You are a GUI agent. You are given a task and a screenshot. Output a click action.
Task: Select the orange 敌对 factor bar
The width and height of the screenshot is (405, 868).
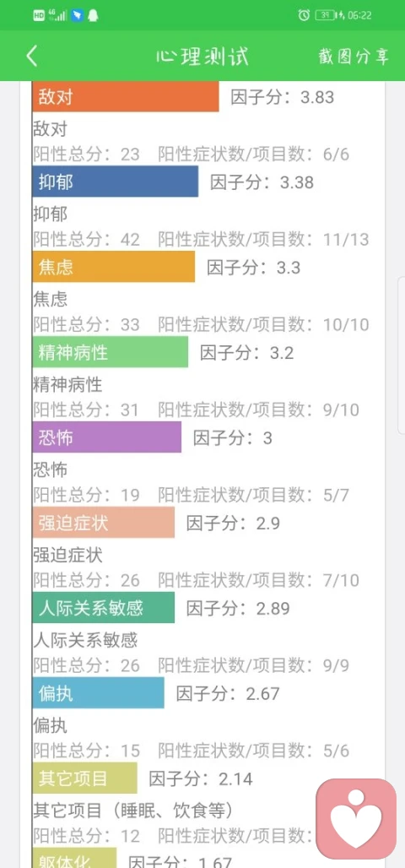coord(126,97)
